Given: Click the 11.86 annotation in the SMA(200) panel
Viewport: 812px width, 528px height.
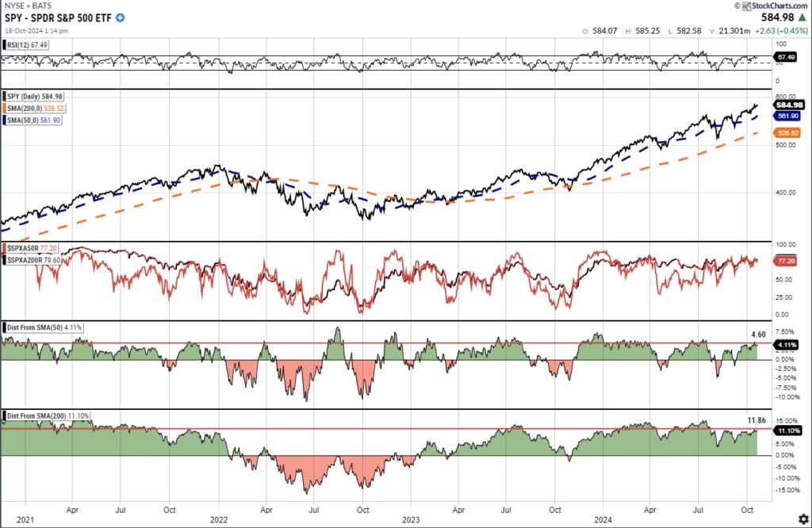Looking at the screenshot, I should point(756,420).
